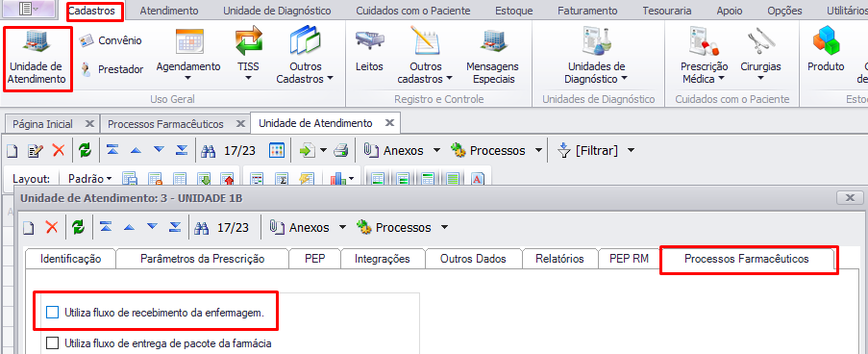Go to first record in upper toolbar

112,150
